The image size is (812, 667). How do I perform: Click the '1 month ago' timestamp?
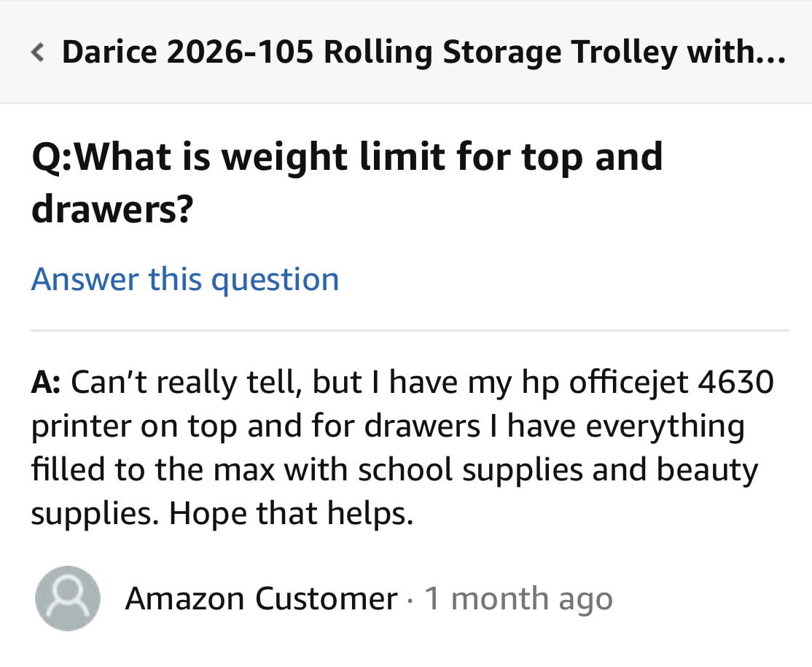(519, 598)
